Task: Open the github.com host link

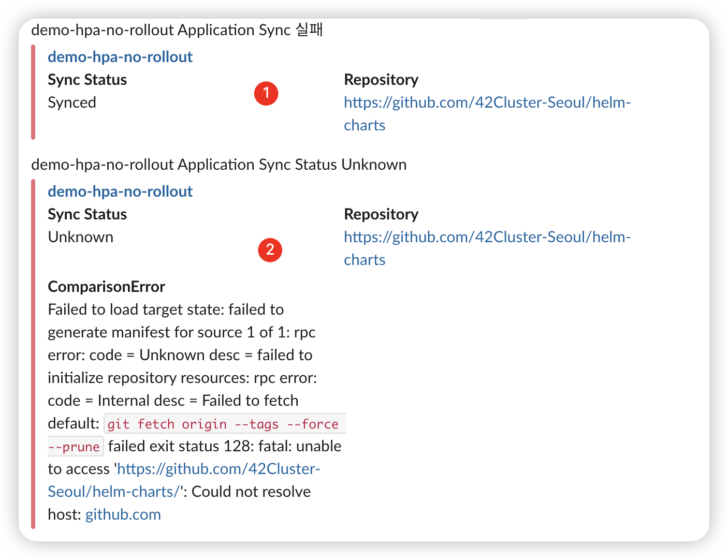Action: point(123,514)
